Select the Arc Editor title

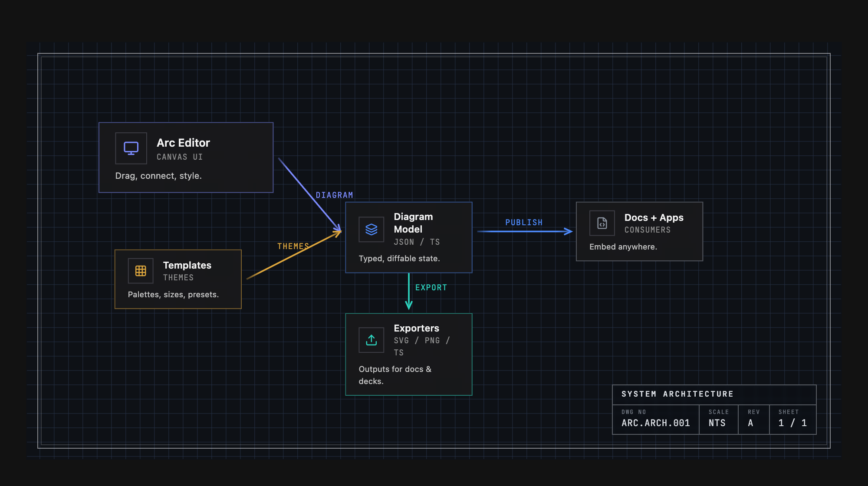click(x=183, y=143)
